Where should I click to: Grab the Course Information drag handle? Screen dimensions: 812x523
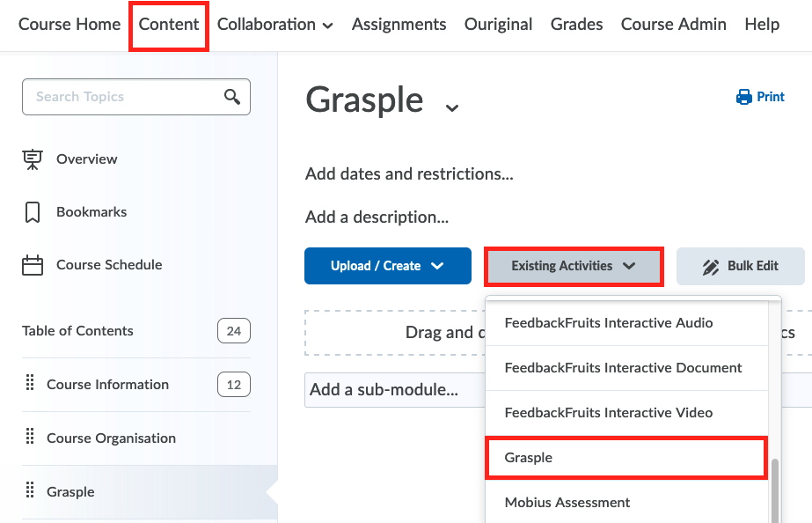coord(30,384)
